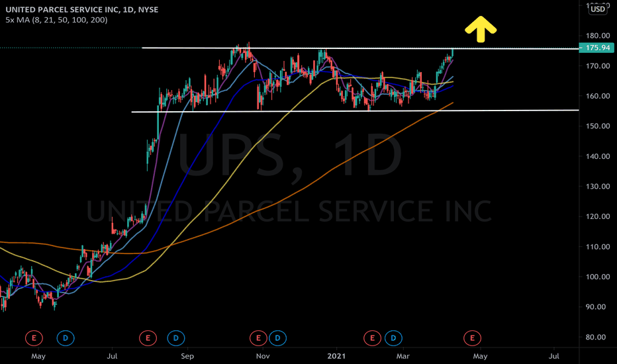This screenshot has height=364, width=617.
Task: Click the 100.00 price axis label
Action: (598, 277)
